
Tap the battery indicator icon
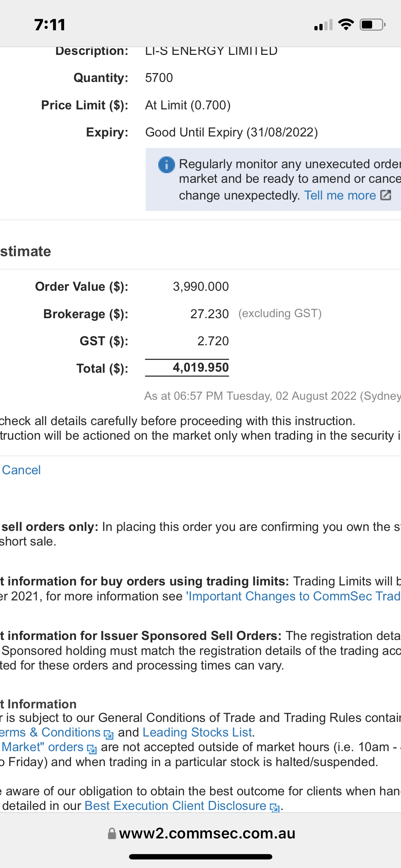[372, 25]
